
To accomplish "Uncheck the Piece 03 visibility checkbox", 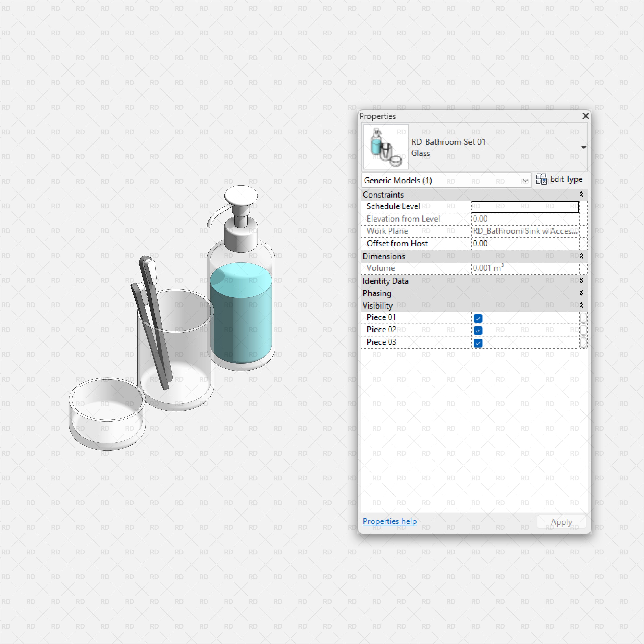I will pos(478,343).
